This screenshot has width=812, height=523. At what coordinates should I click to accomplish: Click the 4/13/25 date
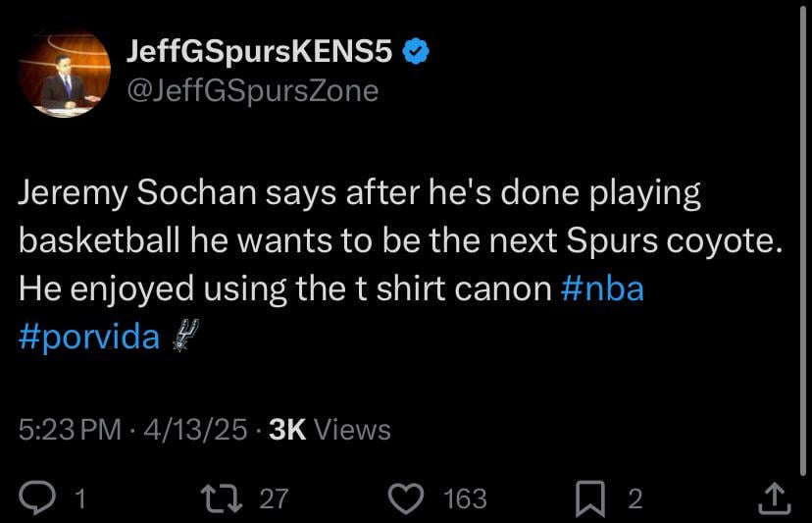point(194,429)
